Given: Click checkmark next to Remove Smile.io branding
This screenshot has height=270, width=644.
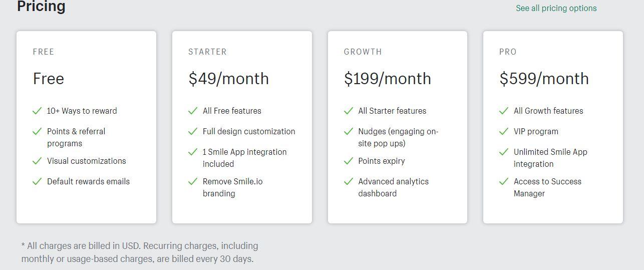Looking at the screenshot, I should coord(193,181).
